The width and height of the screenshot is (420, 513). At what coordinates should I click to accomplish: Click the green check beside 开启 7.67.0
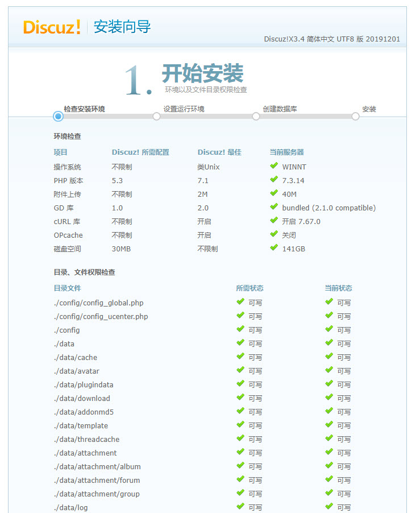click(x=274, y=220)
